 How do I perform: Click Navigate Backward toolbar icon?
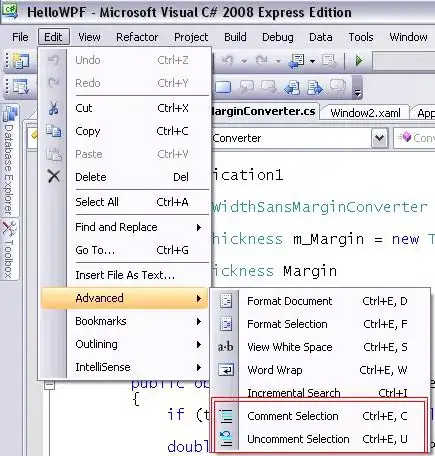click(x=297, y=61)
